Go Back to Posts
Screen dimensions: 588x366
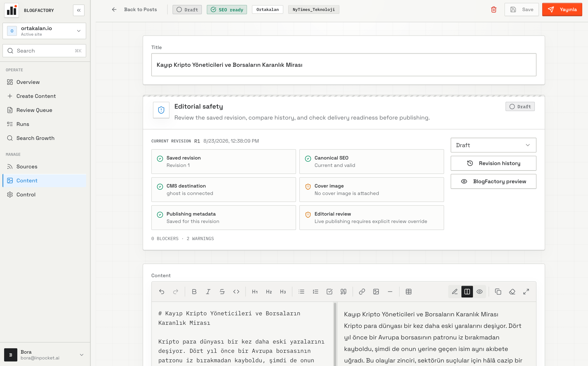click(x=134, y=9)
